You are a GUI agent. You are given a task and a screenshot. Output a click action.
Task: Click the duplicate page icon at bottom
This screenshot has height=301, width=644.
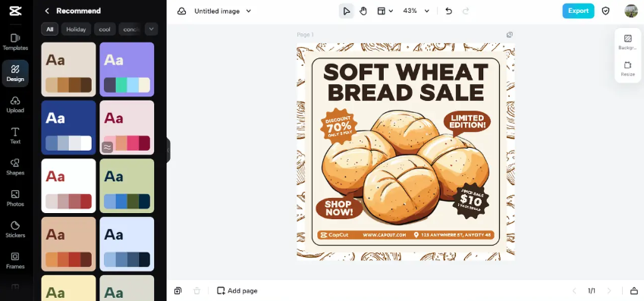(177, 290)
